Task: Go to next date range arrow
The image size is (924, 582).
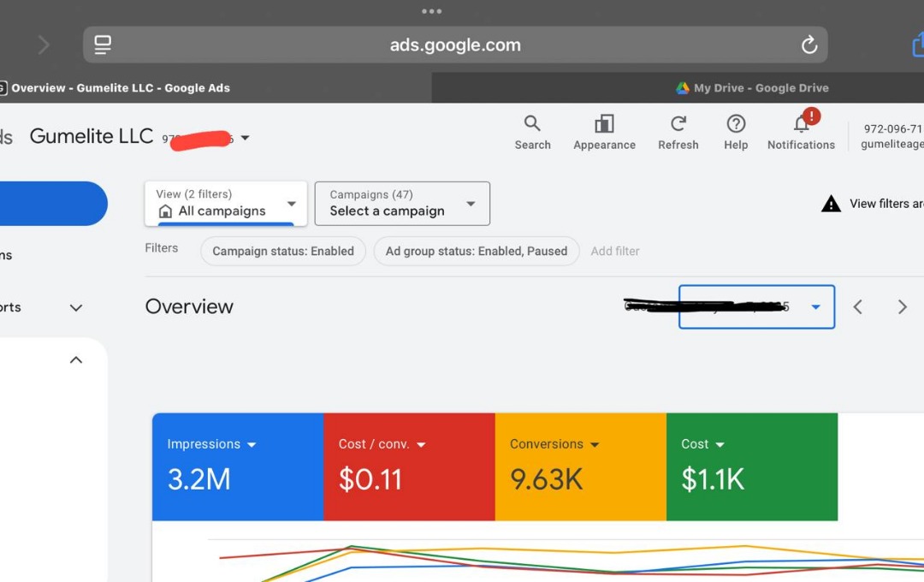Action: pyautogui.click(x=902, y=306)
